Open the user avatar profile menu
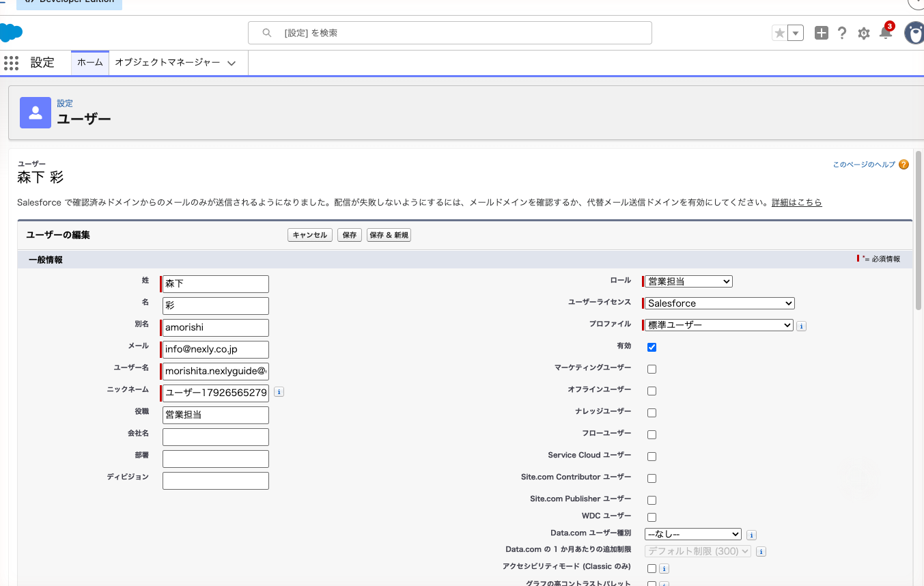The height and width of the screenshot is (586, 924). point(914,33)
